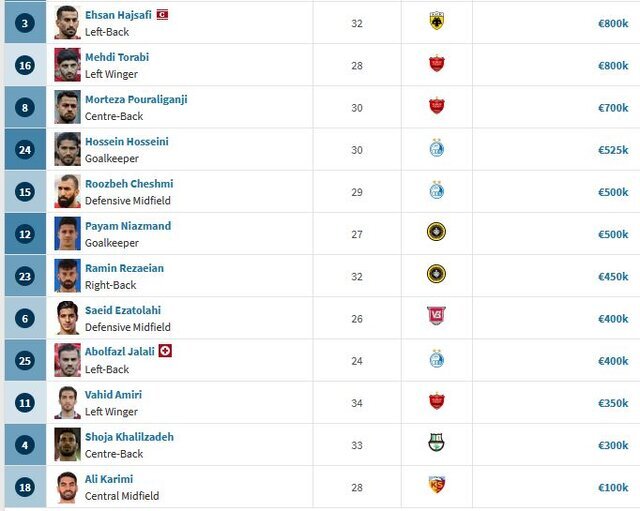The image size is (640, 511).
Task: Click the red injury icon beside Abolfazl Jalali
Action: pos(165,351)
